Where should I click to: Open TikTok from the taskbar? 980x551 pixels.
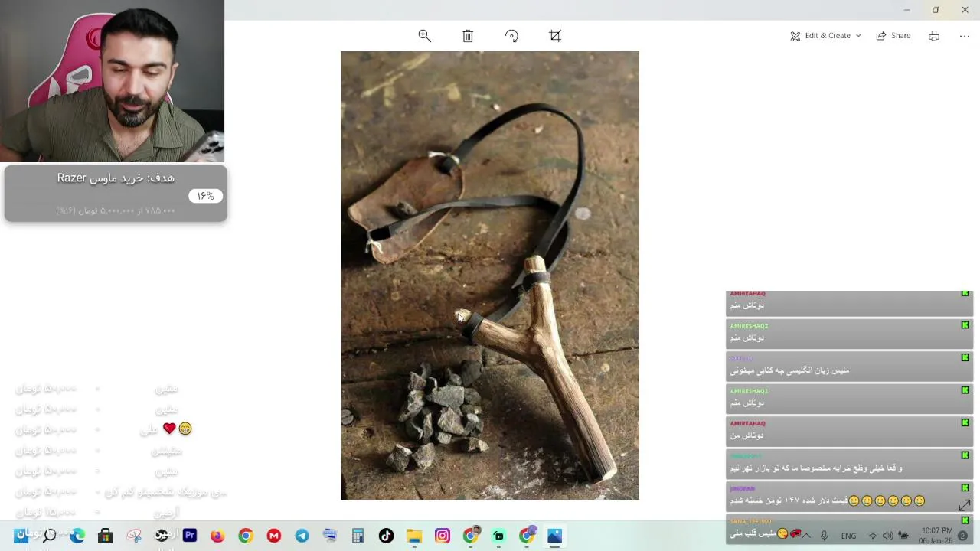pos(386,536)
